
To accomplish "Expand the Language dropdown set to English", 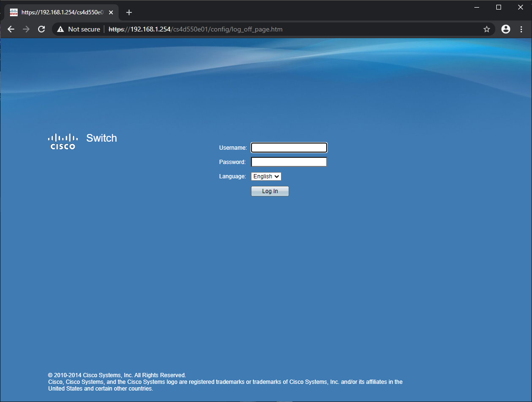I will [266, 176].
